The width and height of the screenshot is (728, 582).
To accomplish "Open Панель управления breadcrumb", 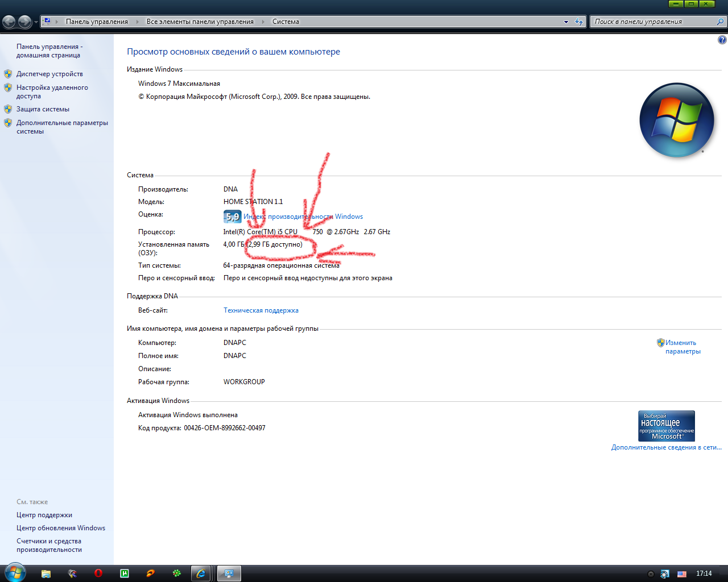I will 97,22.
